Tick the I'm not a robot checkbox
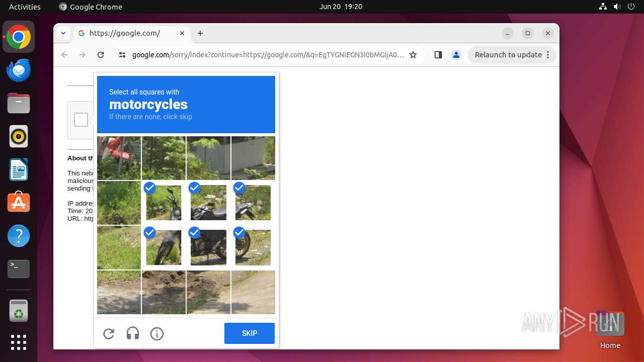 (x=81, y=120)
